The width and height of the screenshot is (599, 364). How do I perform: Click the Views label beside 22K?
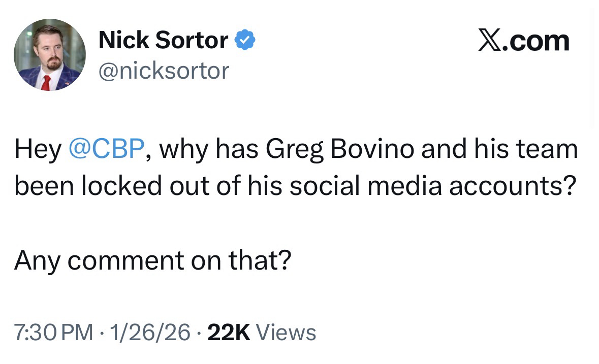[x=287, y=333]
